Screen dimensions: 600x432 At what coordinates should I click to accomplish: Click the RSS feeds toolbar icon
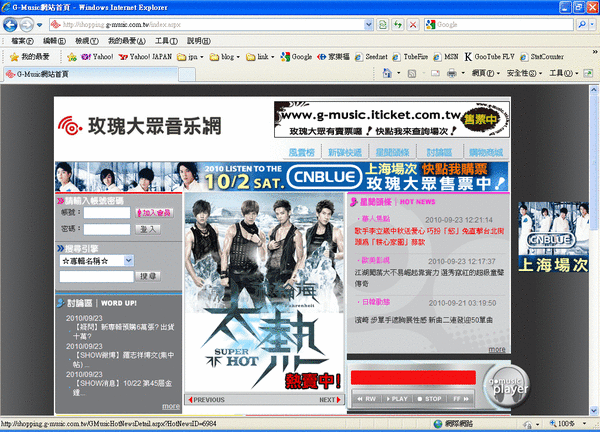pos(412,73)
